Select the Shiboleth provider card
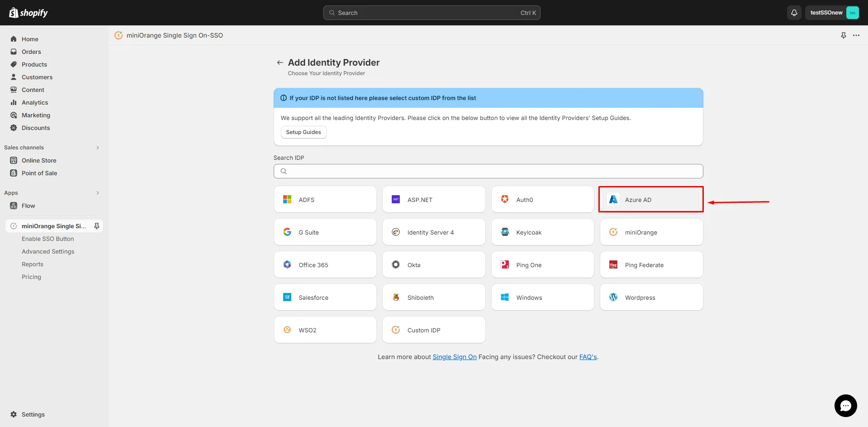 click(434, 297)
